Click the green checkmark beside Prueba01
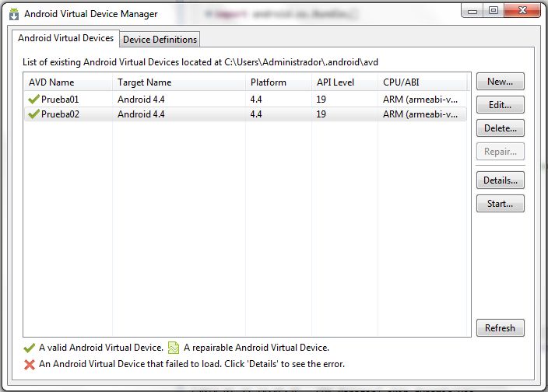 (33, 100)
